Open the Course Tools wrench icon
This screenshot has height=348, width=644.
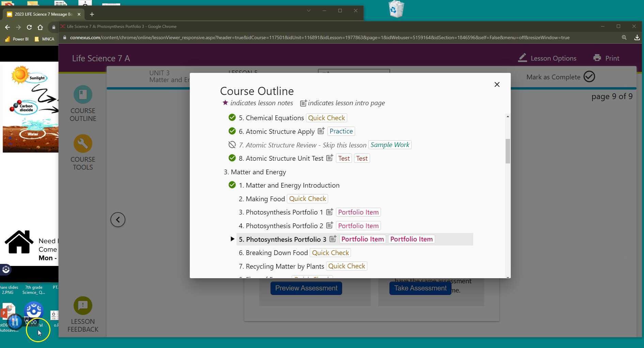83,144
